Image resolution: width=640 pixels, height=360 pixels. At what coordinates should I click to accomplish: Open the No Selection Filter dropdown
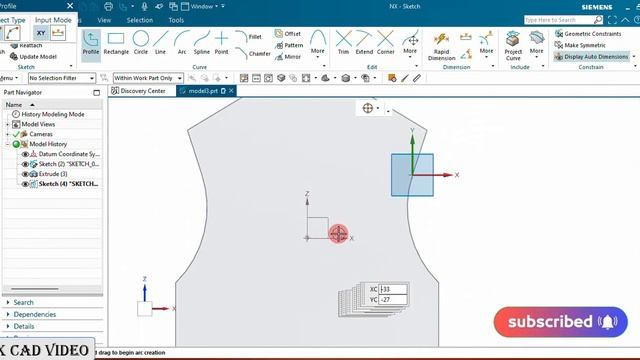click(x=62, y=78)
